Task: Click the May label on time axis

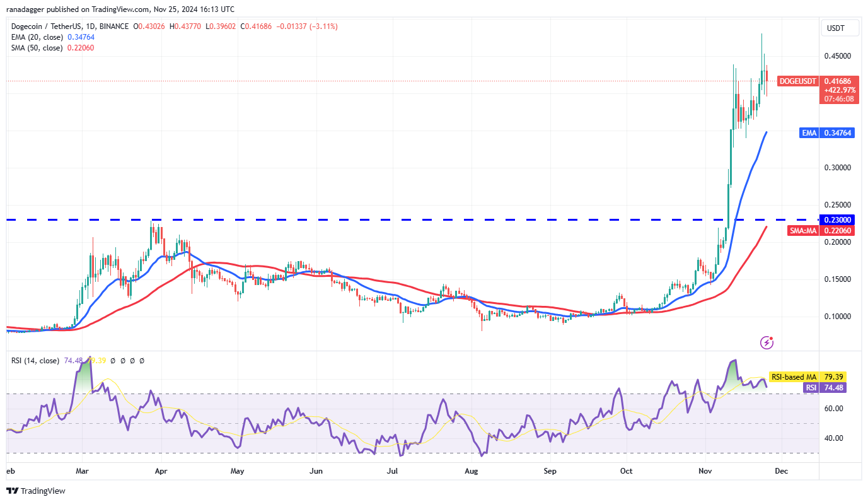Action: (x=237, y=471)
